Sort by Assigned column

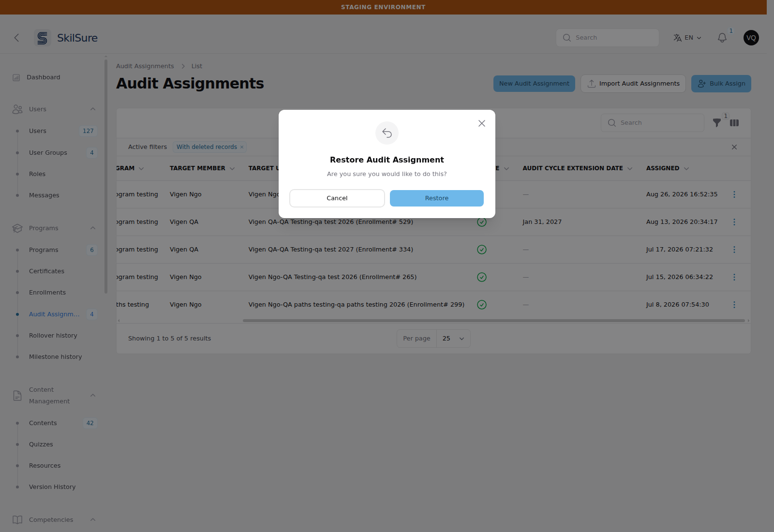[x=668, y=168]
